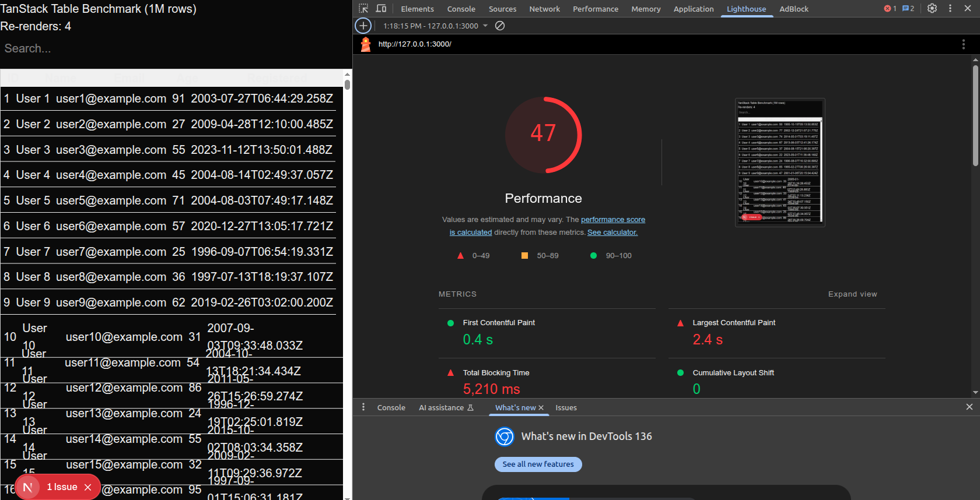
Task: Click the 5,210 ms blocking time value
Action: tap(491, 389)
